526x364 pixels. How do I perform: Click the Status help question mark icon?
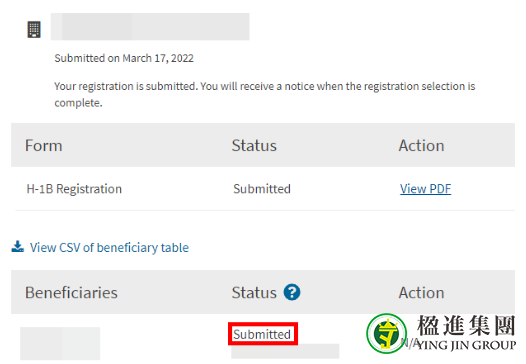(x=292, y=292)
